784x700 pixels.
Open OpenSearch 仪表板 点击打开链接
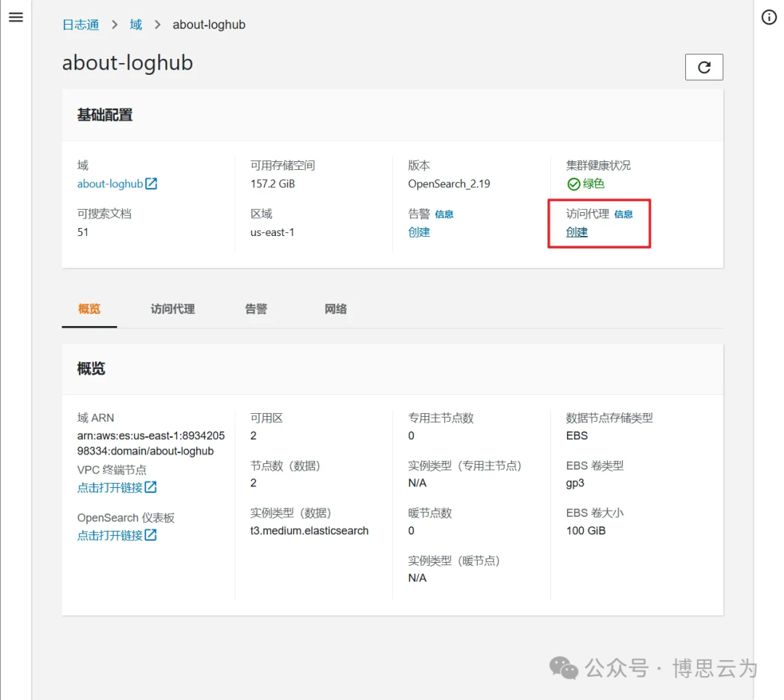pos(117,535)
